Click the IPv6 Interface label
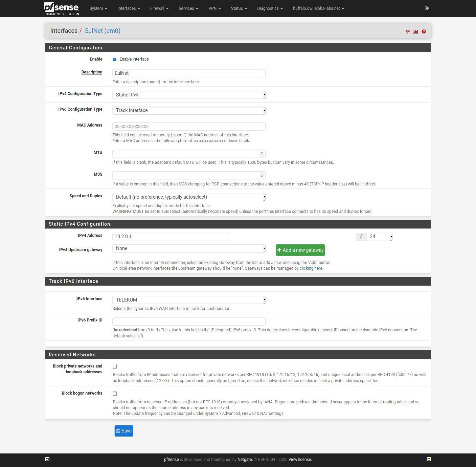 tap(89, 299)
